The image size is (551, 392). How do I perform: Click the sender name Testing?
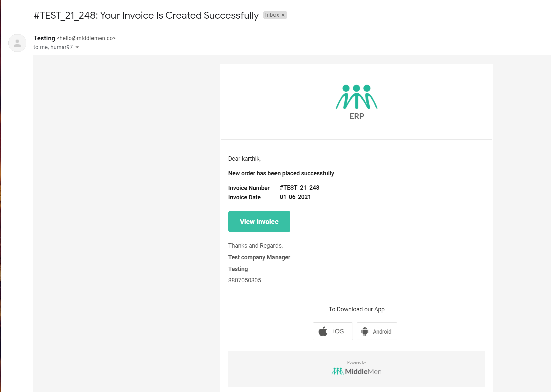point(44,38)
